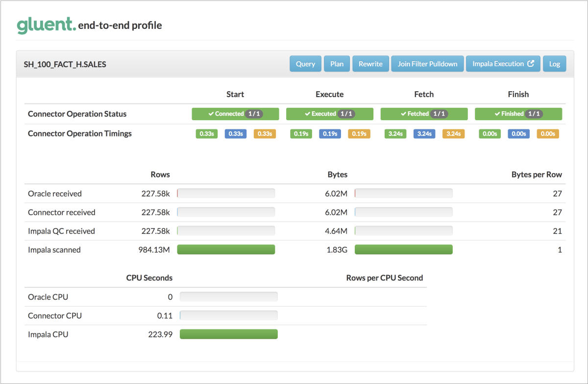Click the Rows per CPU Second header
588x384 pixels.
point(385,278)
